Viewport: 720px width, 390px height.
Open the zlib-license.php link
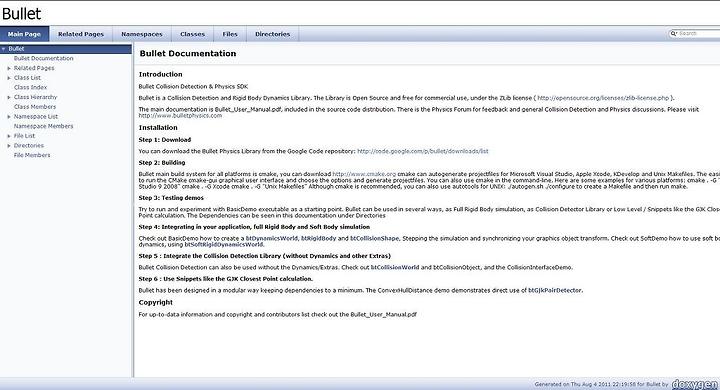tap(603, 98)
